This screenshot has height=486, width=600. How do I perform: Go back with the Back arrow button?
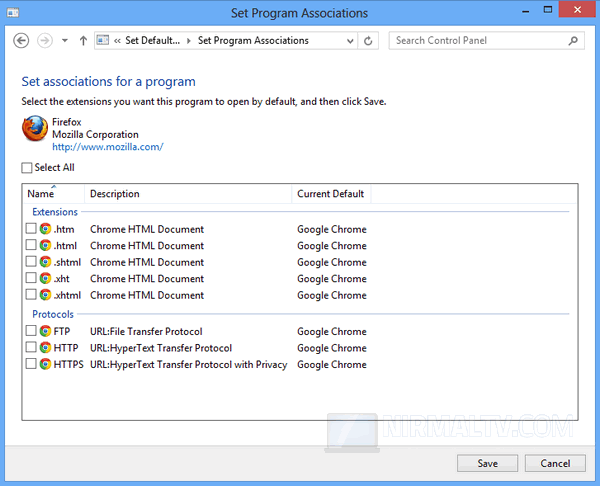click(21, 41)
